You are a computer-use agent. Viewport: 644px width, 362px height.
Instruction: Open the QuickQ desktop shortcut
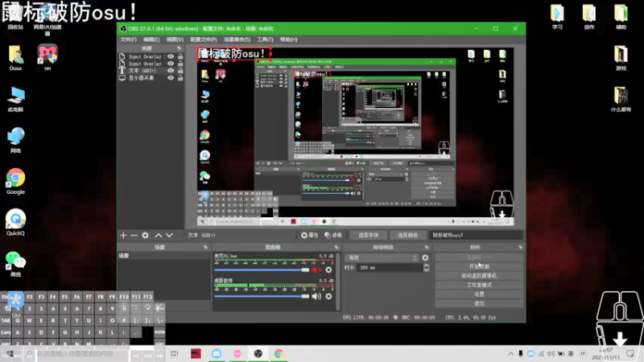pyautogui.click(x=15, y=222)
